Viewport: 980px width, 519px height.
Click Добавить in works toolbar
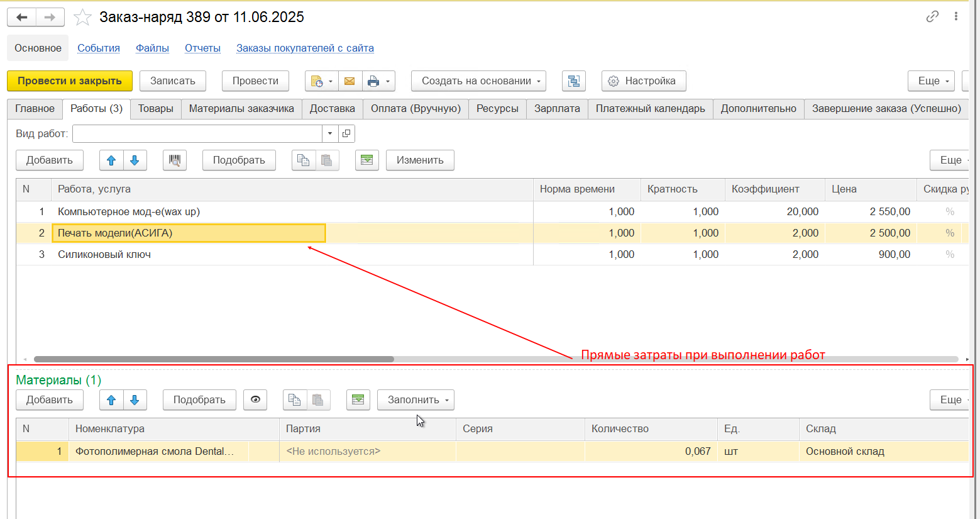[x=50, y=160]
